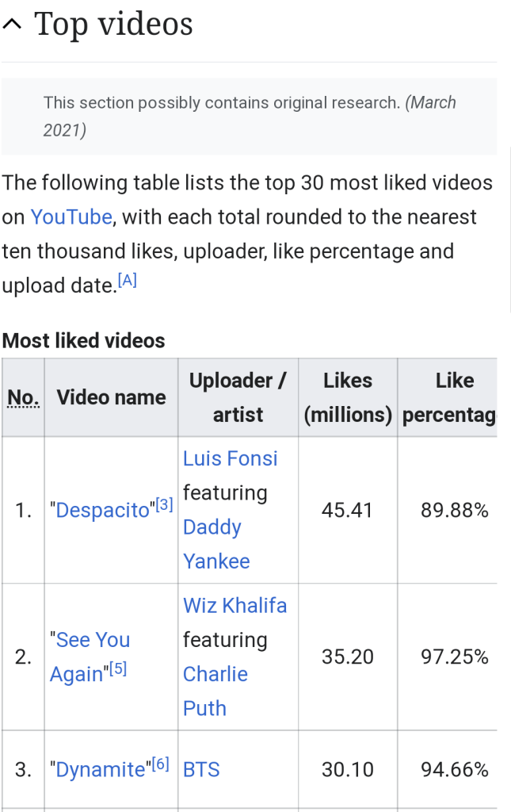Click the Video name column header
The image size is (511, 812).
[111, 397]
